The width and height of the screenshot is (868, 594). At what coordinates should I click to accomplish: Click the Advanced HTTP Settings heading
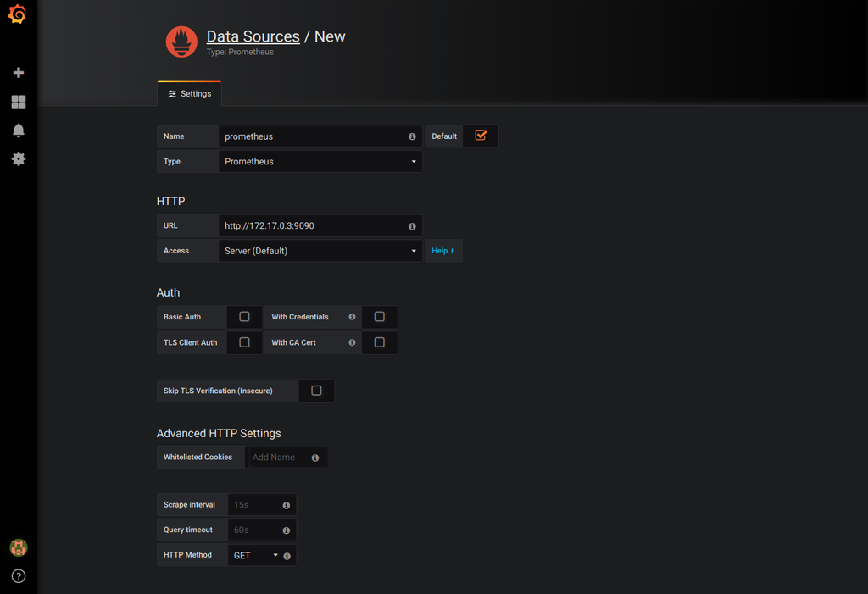tap(219, 434)
